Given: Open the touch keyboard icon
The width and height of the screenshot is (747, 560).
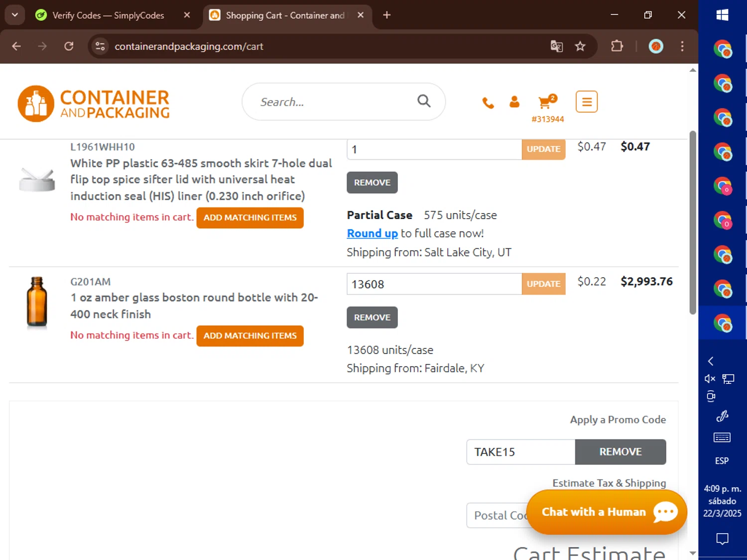Looking at the screenshot, I should [722, 438].
